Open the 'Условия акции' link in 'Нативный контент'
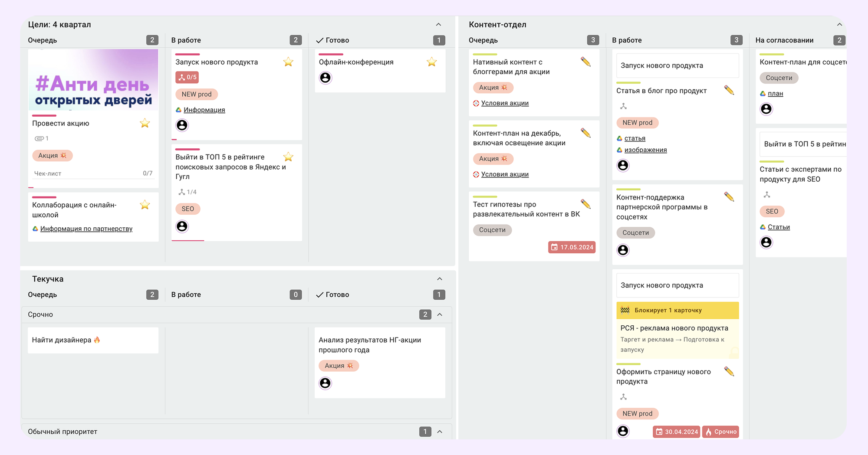868x455 pixels. click(x=504, y=103)
